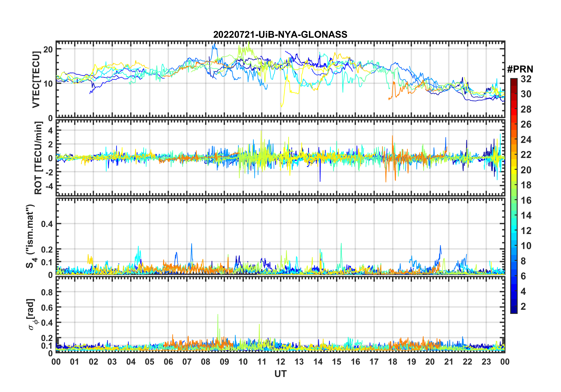Click colorbar tick label 6
This screenshot has width=561, height=392.
[523, 276]
